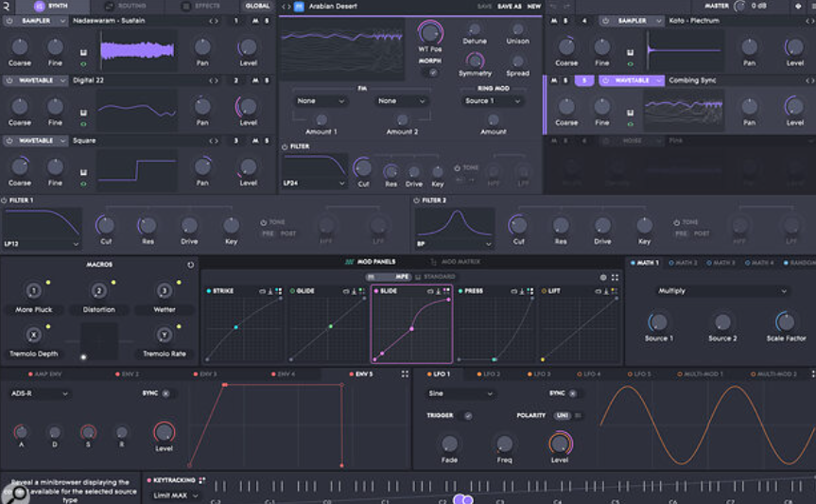Switch to the SYNTH tab

51,7
